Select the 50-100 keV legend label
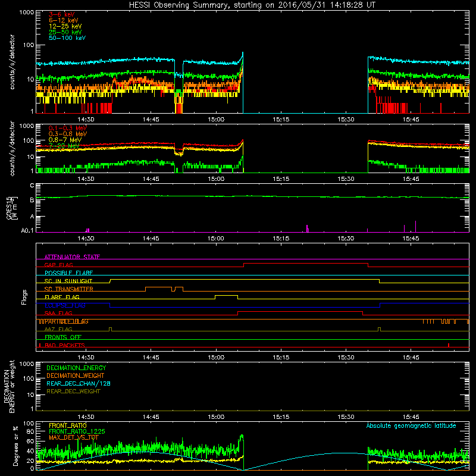476x476 pixels. click(67, 38)
